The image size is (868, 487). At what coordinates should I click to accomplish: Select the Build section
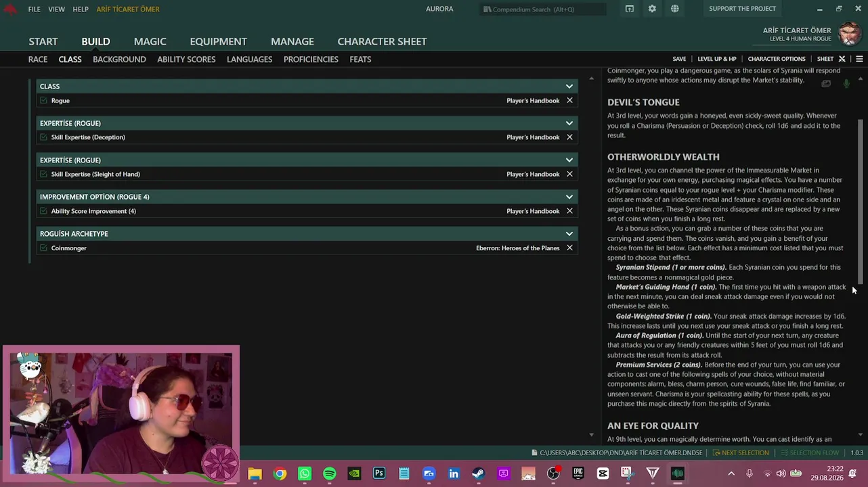coord(95,41)
